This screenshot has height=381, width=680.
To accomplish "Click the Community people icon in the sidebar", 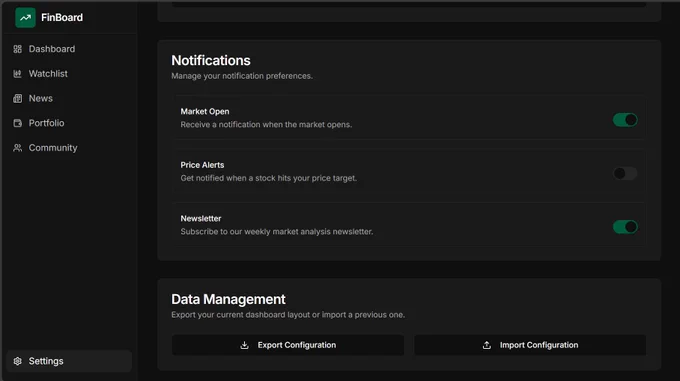I will click(17, 148).
